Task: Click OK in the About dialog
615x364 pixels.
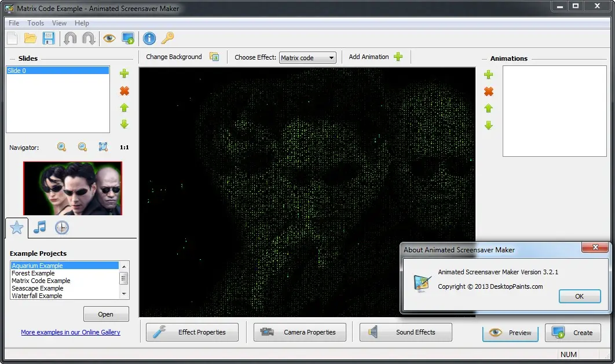Action: pyautogui.click(x=580, y=296)
